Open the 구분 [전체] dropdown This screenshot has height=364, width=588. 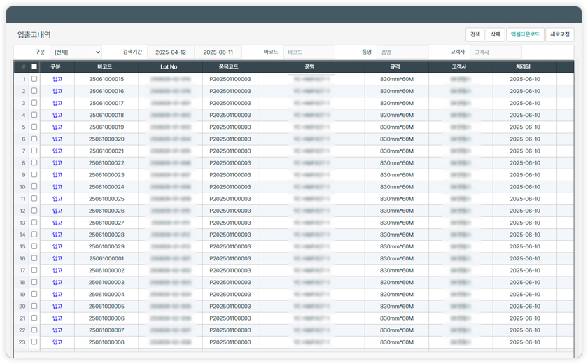[76, 52]
